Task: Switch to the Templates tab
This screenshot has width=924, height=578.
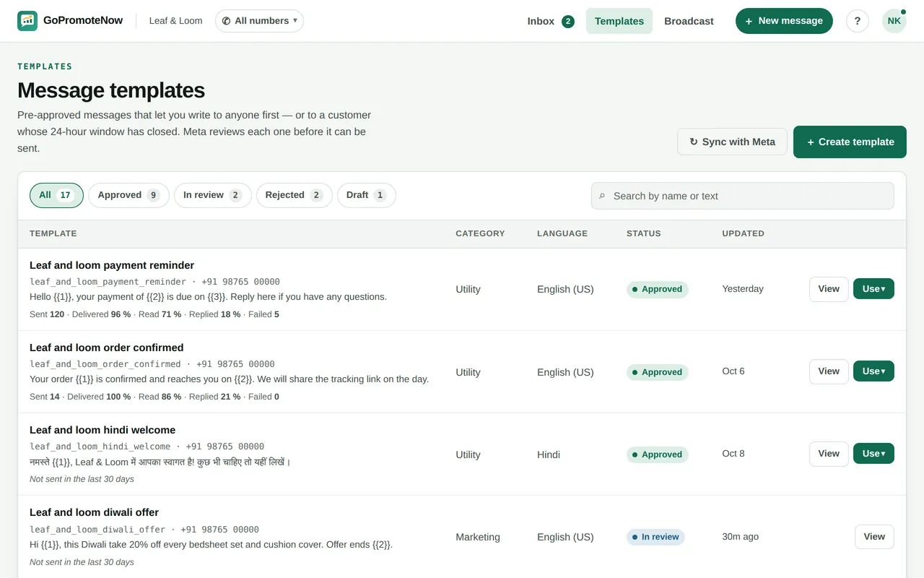Action: [x=619, y=21]
